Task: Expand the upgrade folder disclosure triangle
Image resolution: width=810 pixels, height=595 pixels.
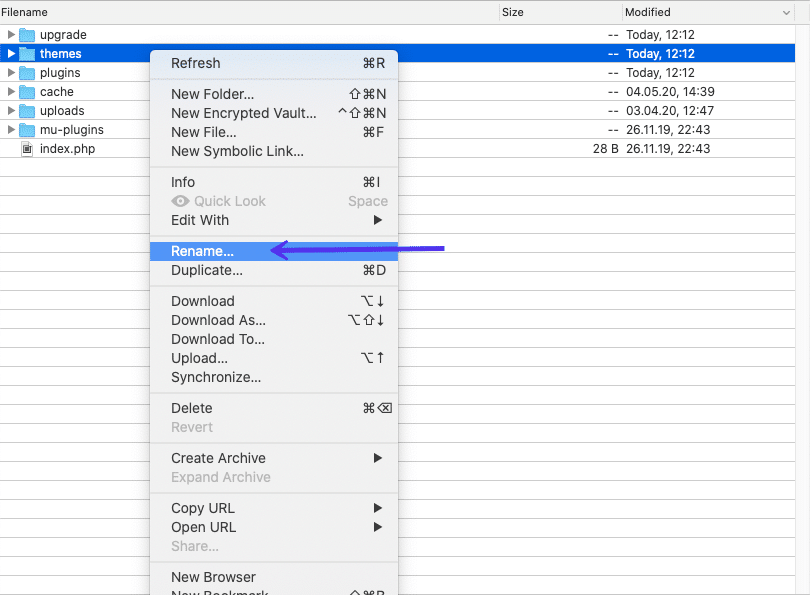Action: click(x=9, y=33)
